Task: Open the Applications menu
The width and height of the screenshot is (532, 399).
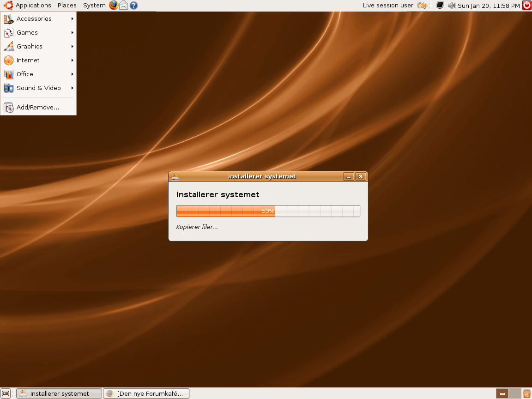Action: coord(33,6)
